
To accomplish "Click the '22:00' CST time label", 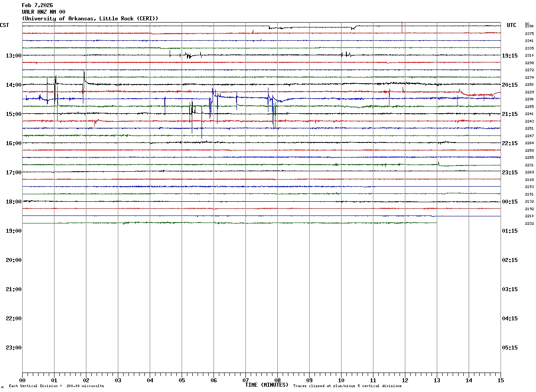I will pos(14,319).
